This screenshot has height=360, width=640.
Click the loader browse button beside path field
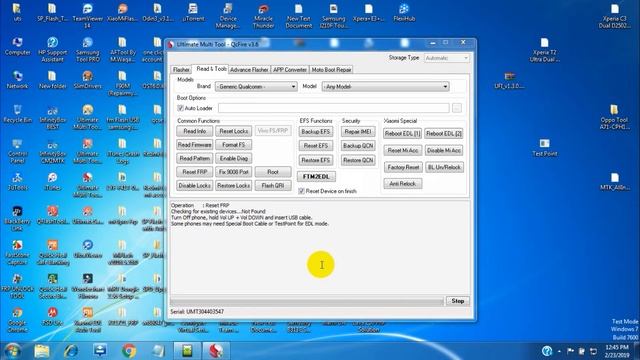tap(457, 108)
